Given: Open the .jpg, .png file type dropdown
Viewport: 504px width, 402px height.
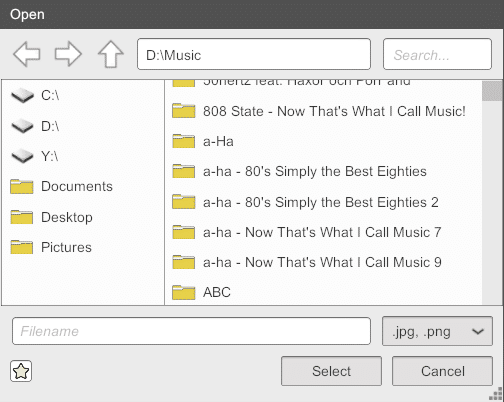Looking at the screenshot, I should click(437, 331).
